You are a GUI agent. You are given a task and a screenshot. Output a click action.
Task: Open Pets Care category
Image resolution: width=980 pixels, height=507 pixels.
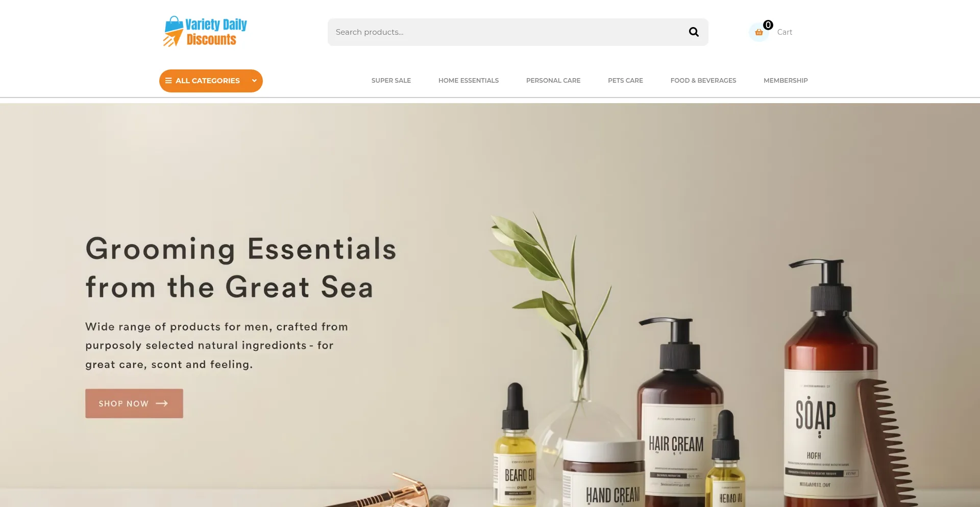[x=625, y=81]
